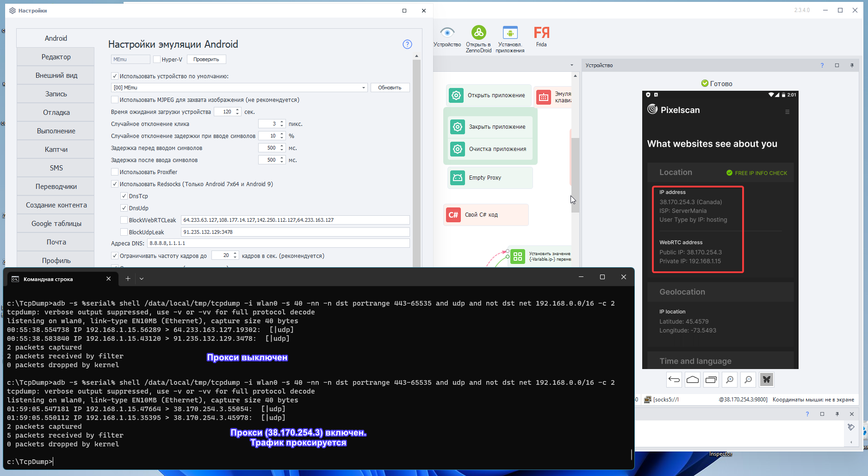Increase device load wait time stepper
The image size is (868, 476).
(x=237, y=110)
